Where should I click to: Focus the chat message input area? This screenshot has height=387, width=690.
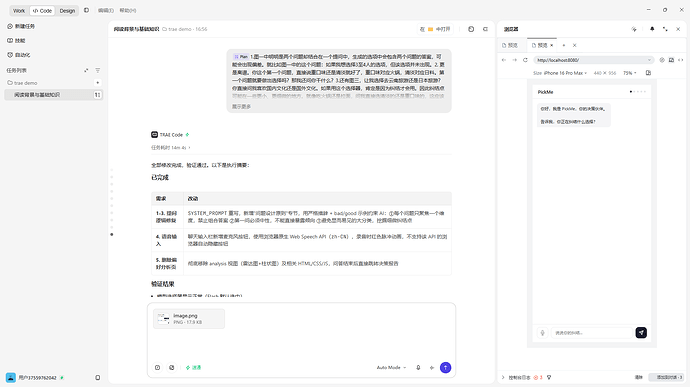pyautogui.click(x=301, y=346)
